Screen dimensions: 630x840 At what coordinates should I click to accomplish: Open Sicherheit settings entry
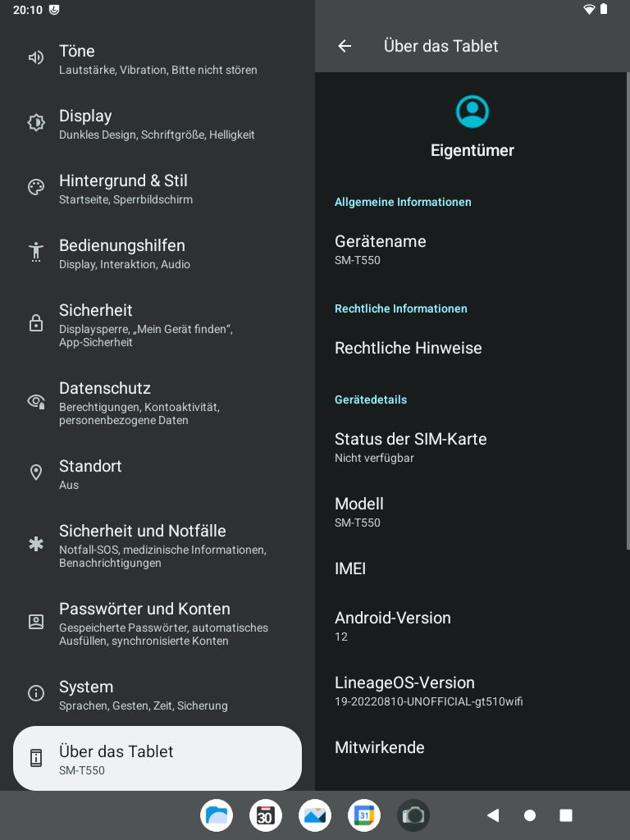(x=157, y=325)
